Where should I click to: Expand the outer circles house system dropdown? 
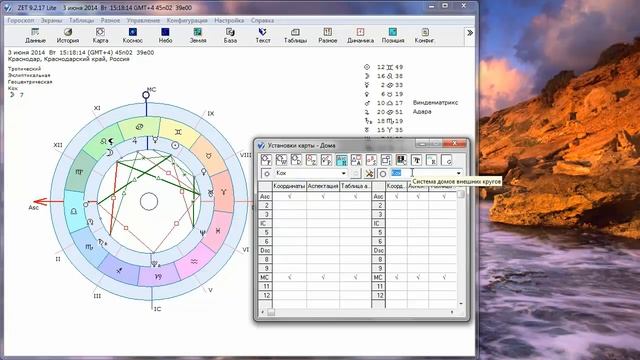459,173
